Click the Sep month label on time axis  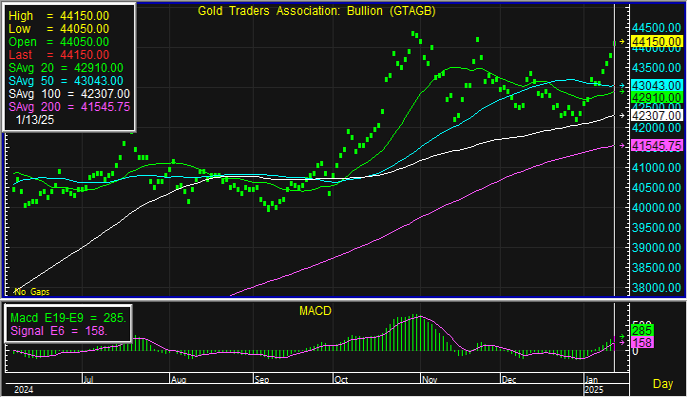262,380
